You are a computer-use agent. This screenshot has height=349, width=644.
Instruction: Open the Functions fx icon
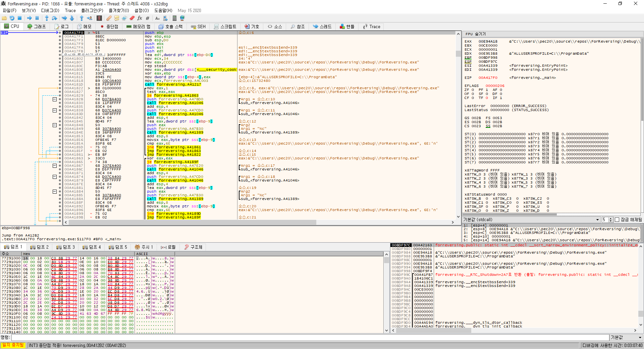pos(140,18)
